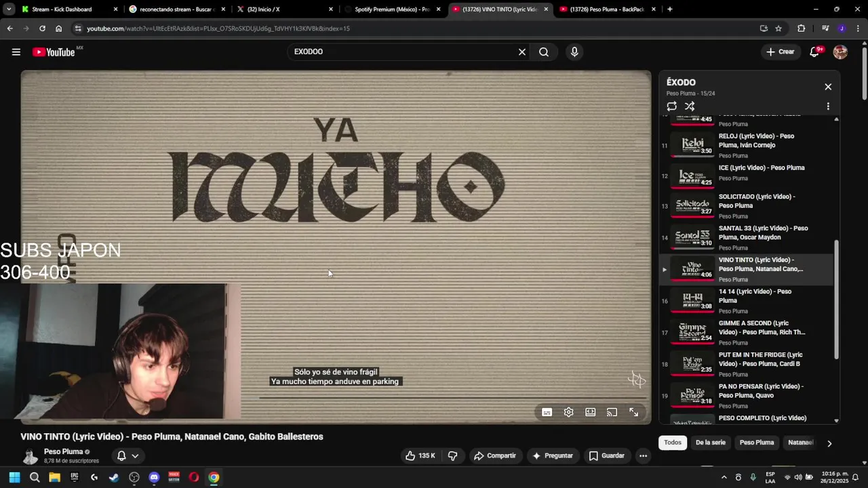Open the Peso Pluma channel avatar

(30, 456)
